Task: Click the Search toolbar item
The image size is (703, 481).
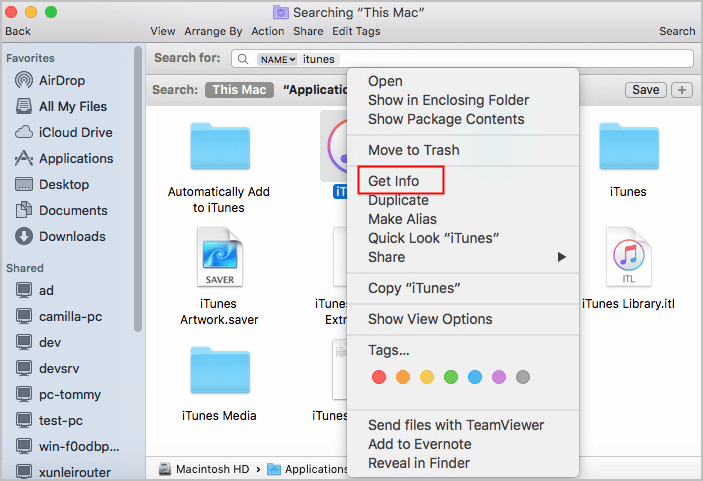Action: point(677,31)
